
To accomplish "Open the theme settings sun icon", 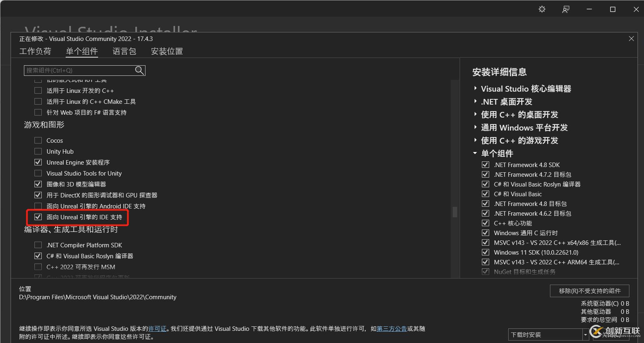I will pyautogui.click(x=542, y=9).
